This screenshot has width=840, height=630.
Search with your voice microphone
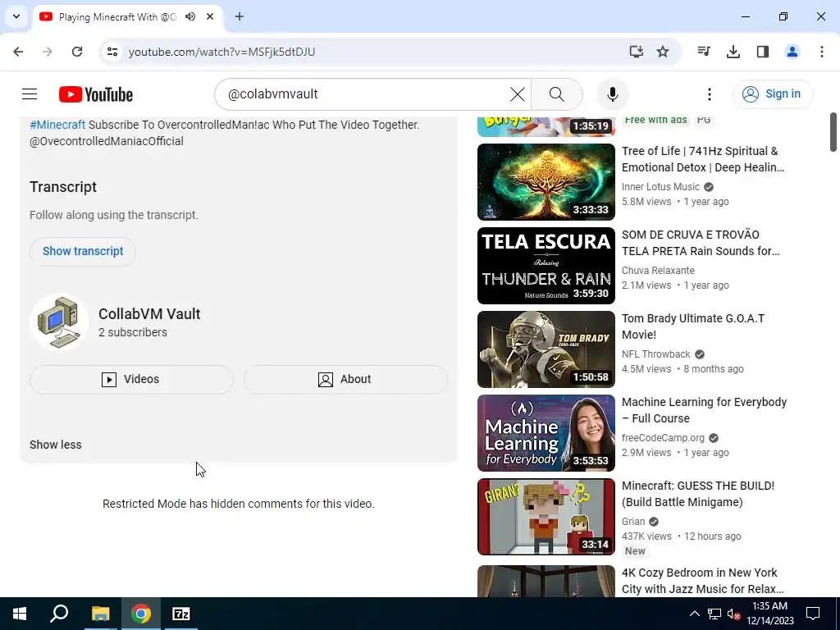pyautogui.click(x=612, y=94)
